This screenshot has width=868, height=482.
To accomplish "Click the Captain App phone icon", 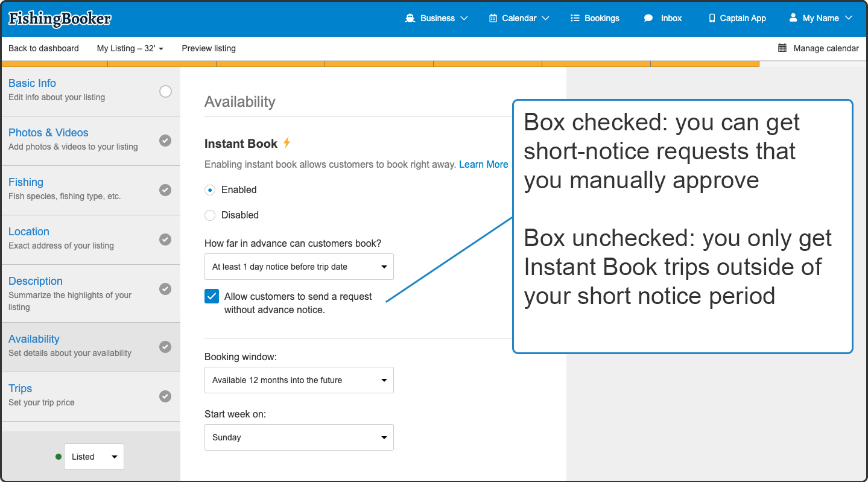I will coord(712,18).
